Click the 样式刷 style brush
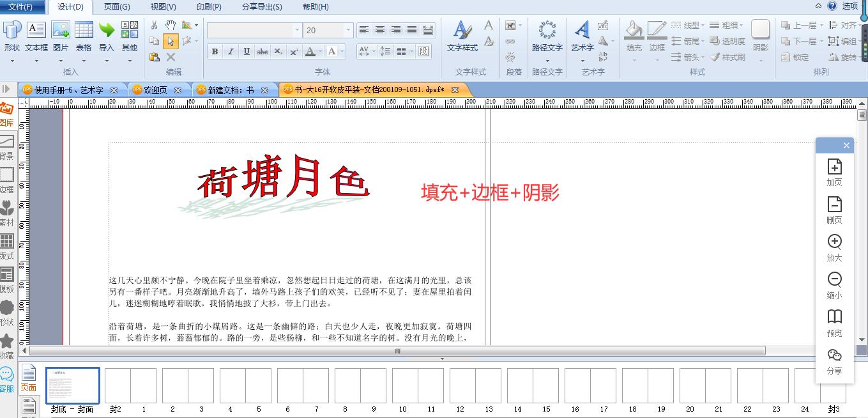Viewport: 868px width, 418px height. 727,57
